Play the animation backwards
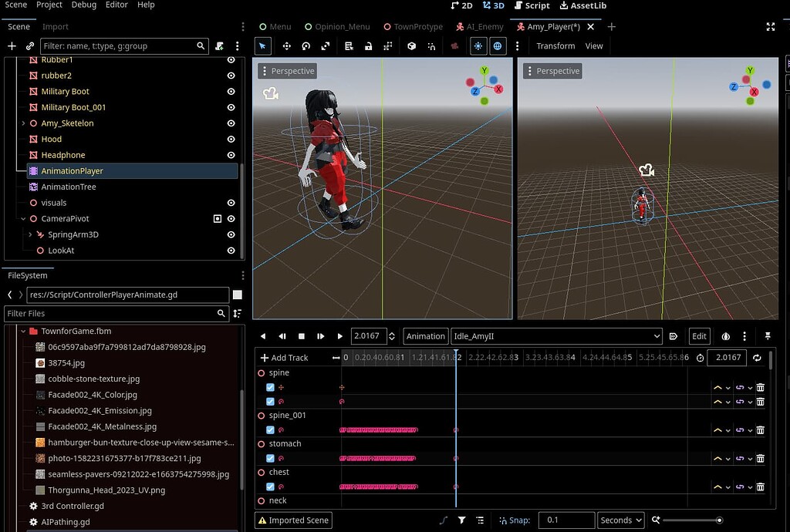Image resolution: width=790 pixels, height=532 pixels. [x=263, y=336]
